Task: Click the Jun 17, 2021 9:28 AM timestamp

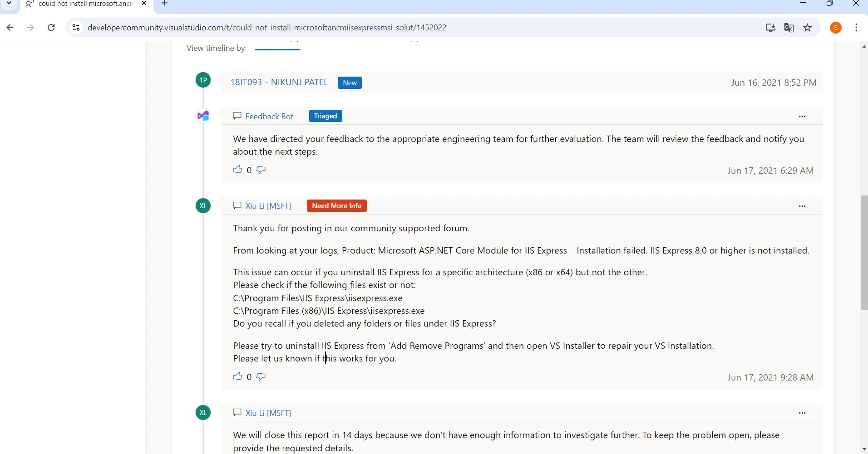Action: (x=770, y=378)
